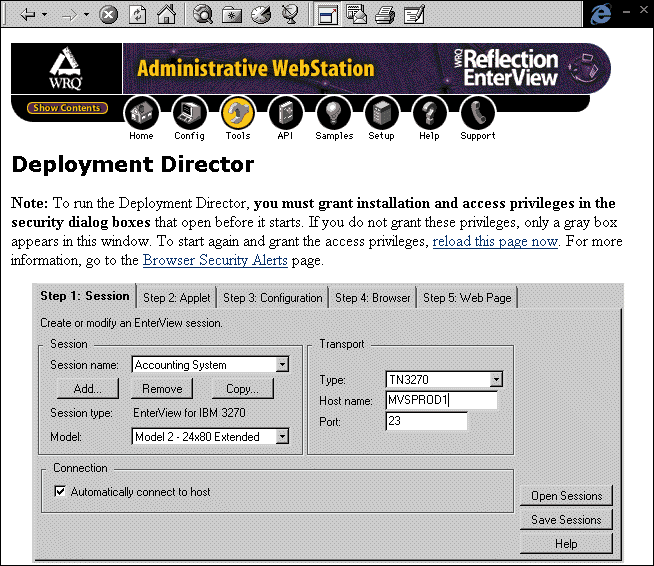654x566 pixels.
Task: Open the Help question mark icon
Action: pyautogui.click(x=429, y=113)
